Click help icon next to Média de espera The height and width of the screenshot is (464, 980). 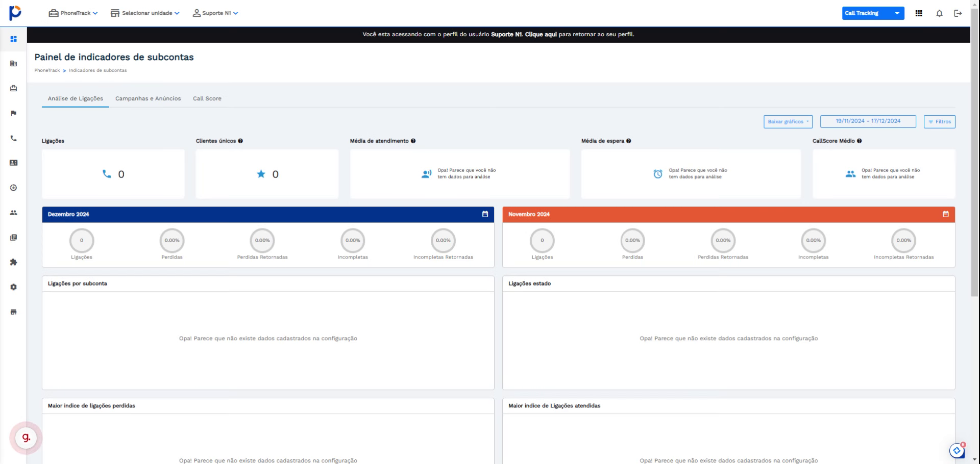(629, 141)
